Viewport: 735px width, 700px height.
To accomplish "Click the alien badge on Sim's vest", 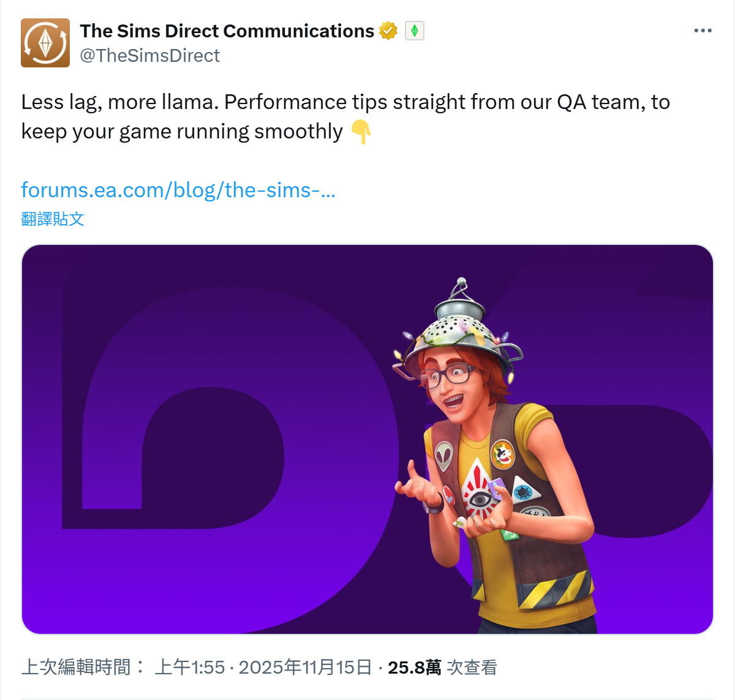I will pos(444,456).
